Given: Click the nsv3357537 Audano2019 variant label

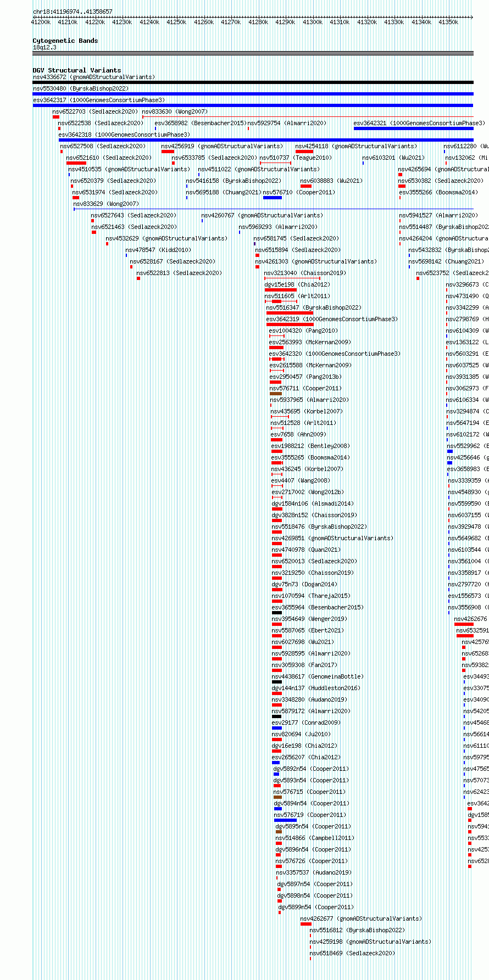Looking at the screenshot, I should (313, 872).
